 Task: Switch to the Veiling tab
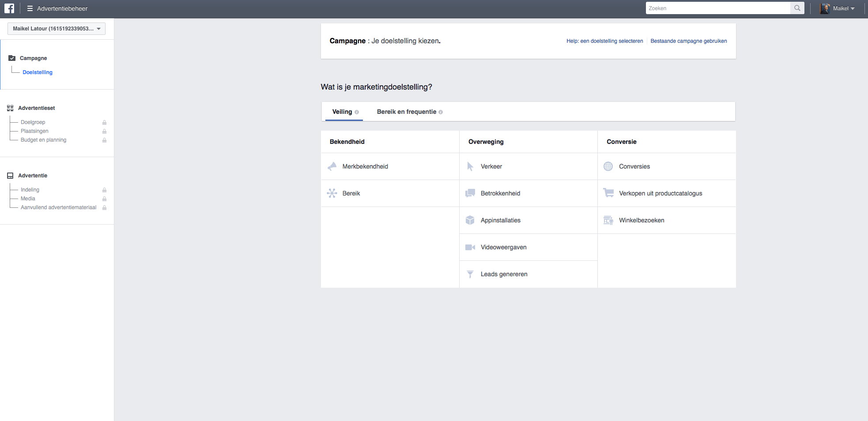click(344, 112)
